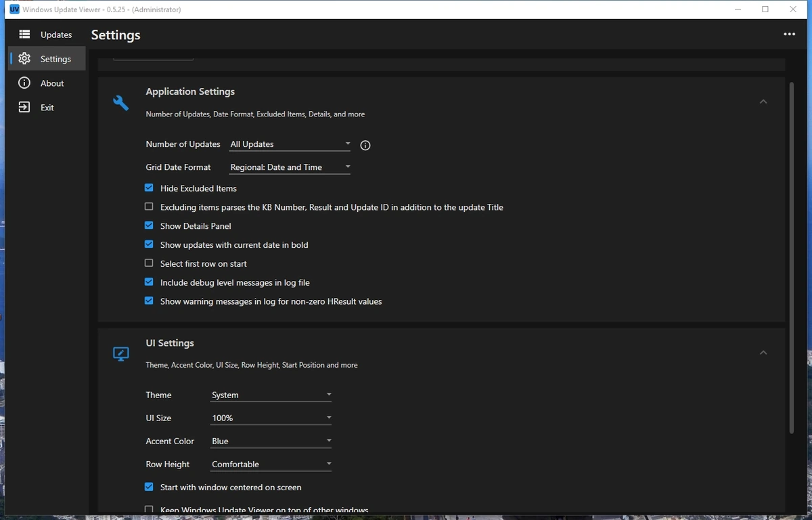Click the UI Settings heading

coord(170,343)
